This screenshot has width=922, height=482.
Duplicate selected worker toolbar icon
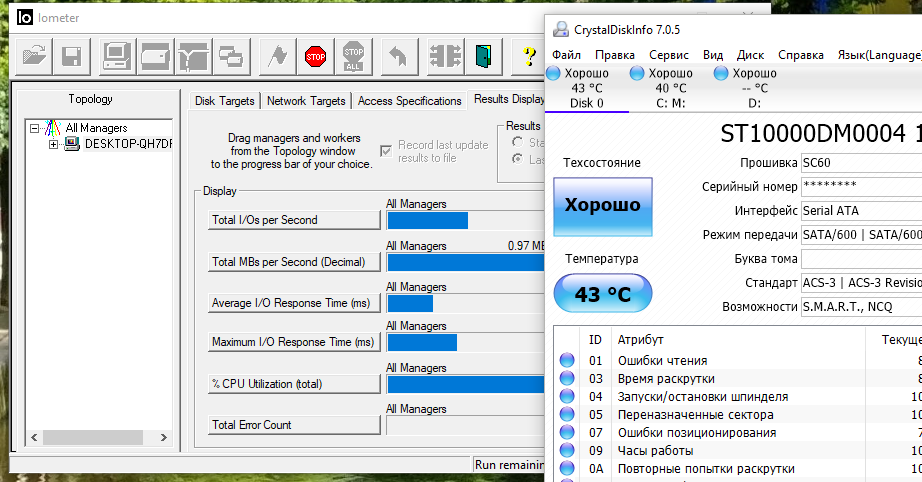pos(231,57)
